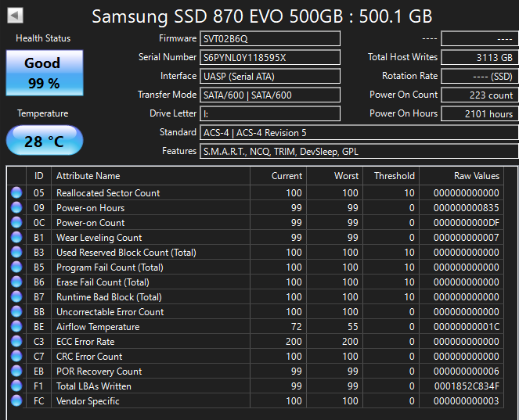
Task: Select the Power On Hours value 2101 hours
Action: pyautogui.click(x=480, y=113)
